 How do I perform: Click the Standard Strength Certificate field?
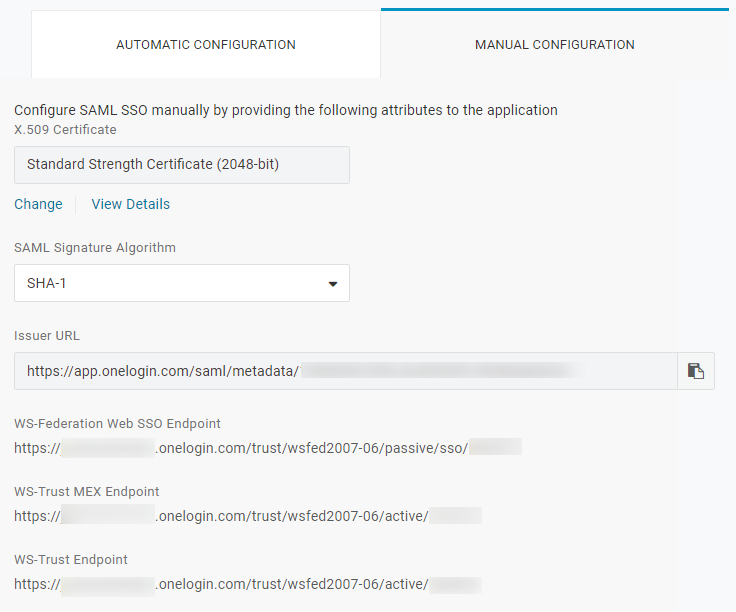click(x=182, y=165)
